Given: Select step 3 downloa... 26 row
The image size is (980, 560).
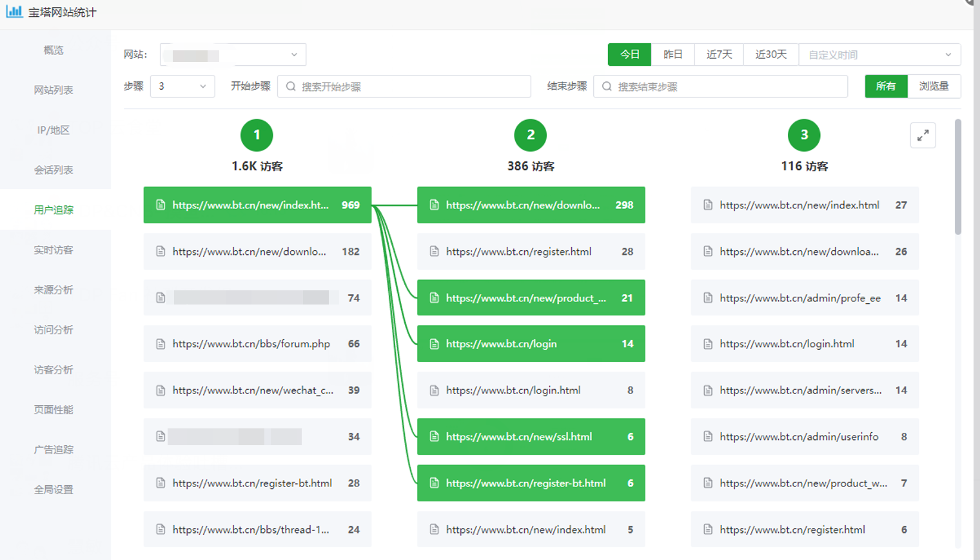Looking at the screenshot, I should pos(805,252).
